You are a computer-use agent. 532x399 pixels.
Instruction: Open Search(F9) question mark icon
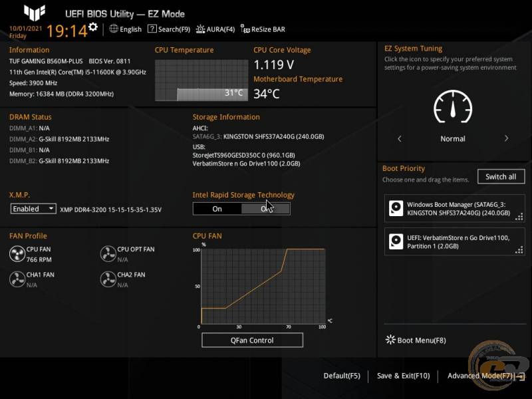(152, 29)
